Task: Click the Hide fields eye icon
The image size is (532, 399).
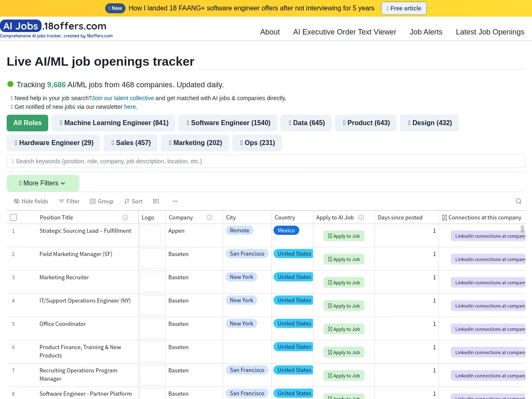Action: coord(17,201)
